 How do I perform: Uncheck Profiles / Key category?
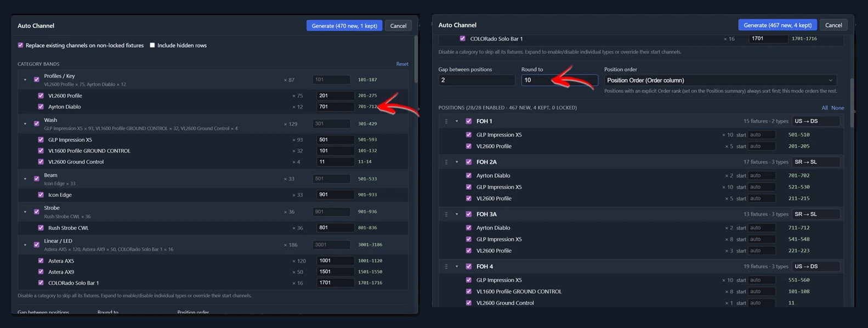[x=37, y=80]
